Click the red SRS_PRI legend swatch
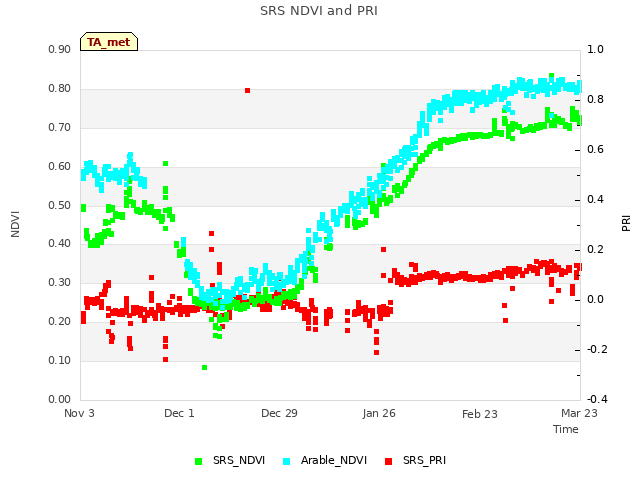The height and width of the screenshot is (480, 640). (389, 462)
